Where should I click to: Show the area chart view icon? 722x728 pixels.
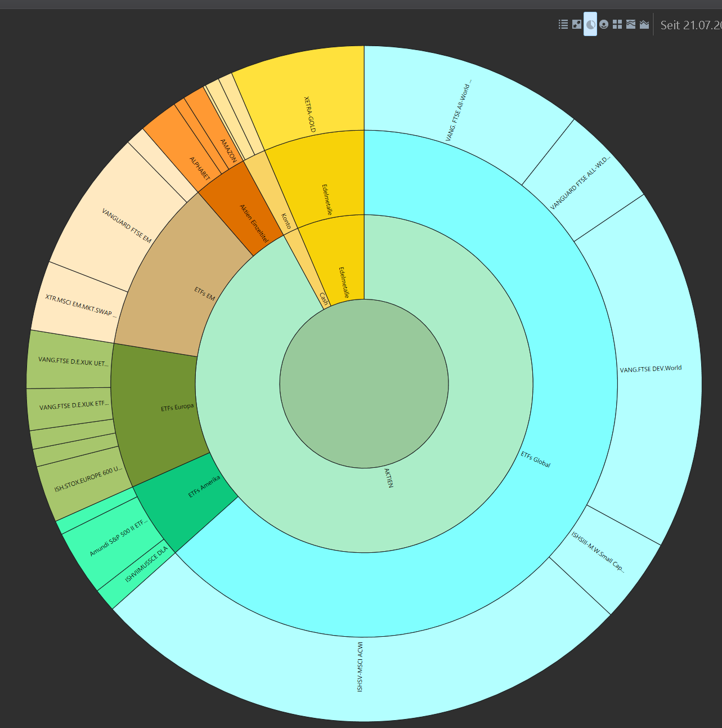pos(644,24)
